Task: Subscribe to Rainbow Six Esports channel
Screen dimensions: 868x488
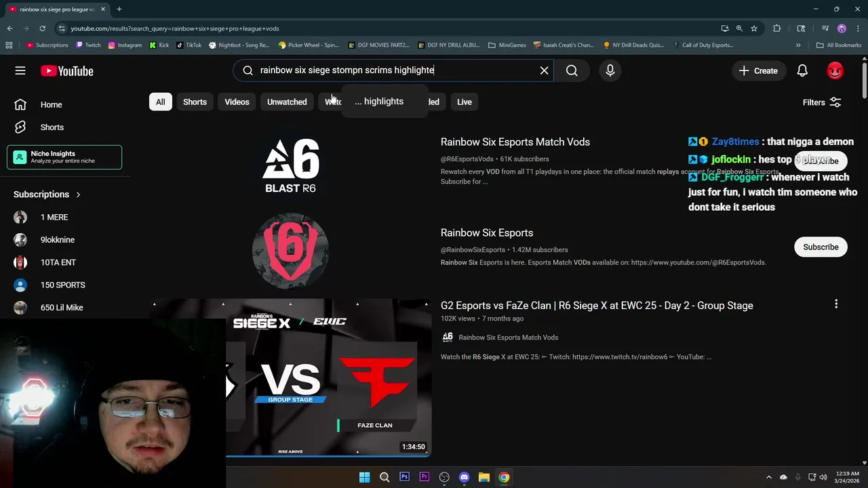Action: point(821,247)
